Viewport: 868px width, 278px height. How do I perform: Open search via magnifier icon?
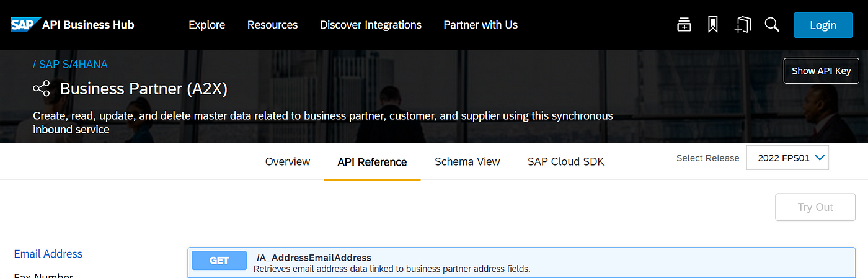(772, 25)
